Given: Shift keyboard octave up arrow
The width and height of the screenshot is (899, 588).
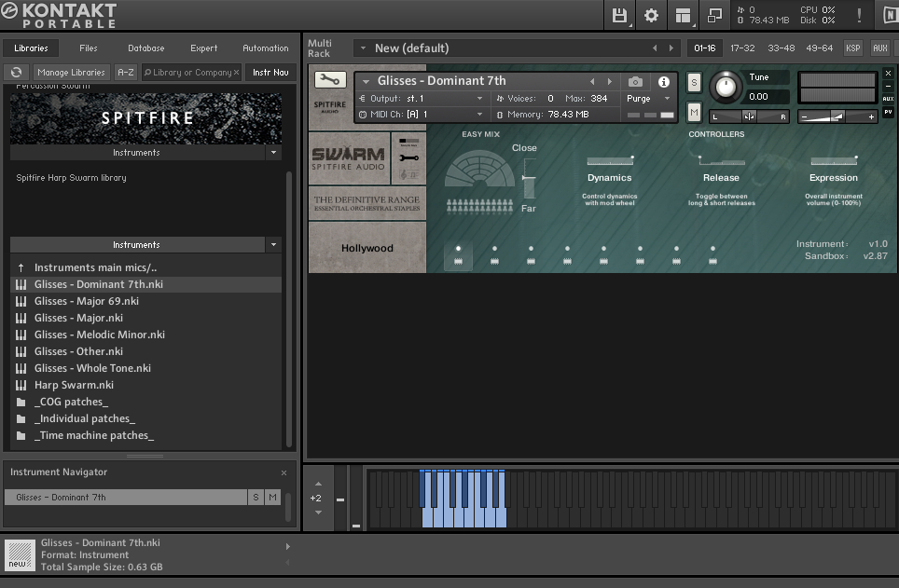Looking at the screenshot, I should tap(318, 485).
